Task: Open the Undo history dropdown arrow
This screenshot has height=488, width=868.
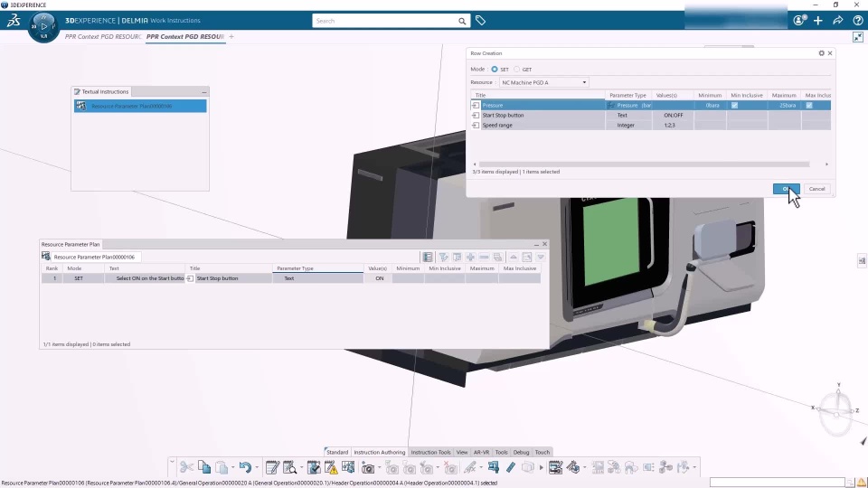Action: (257, 467)
